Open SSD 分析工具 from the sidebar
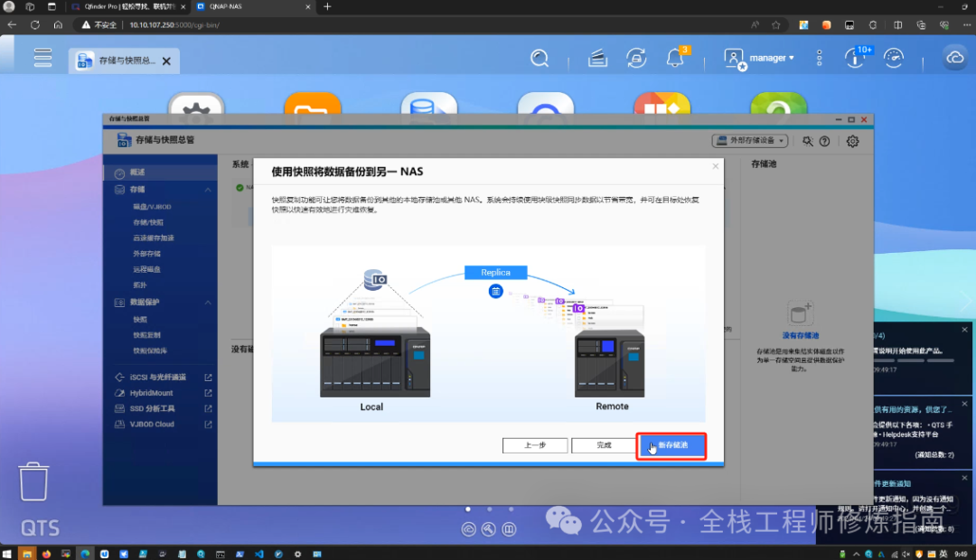 click(152, 408)
